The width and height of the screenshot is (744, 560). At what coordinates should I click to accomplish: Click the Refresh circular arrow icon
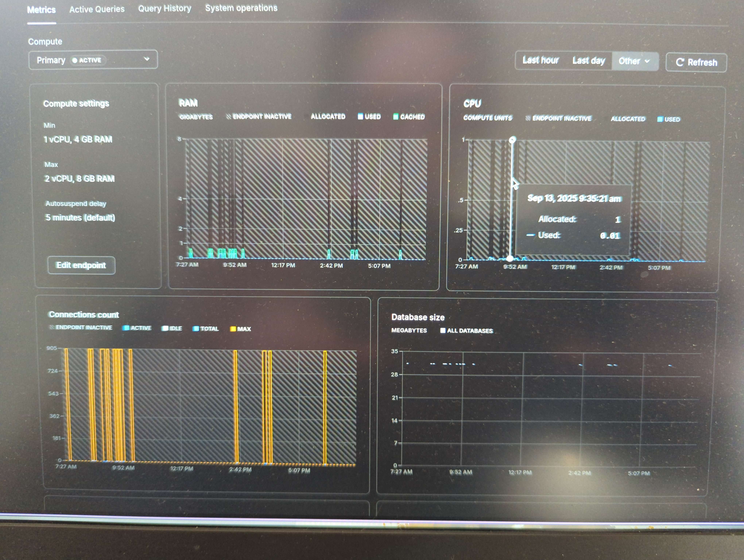[x=680, y=63]
